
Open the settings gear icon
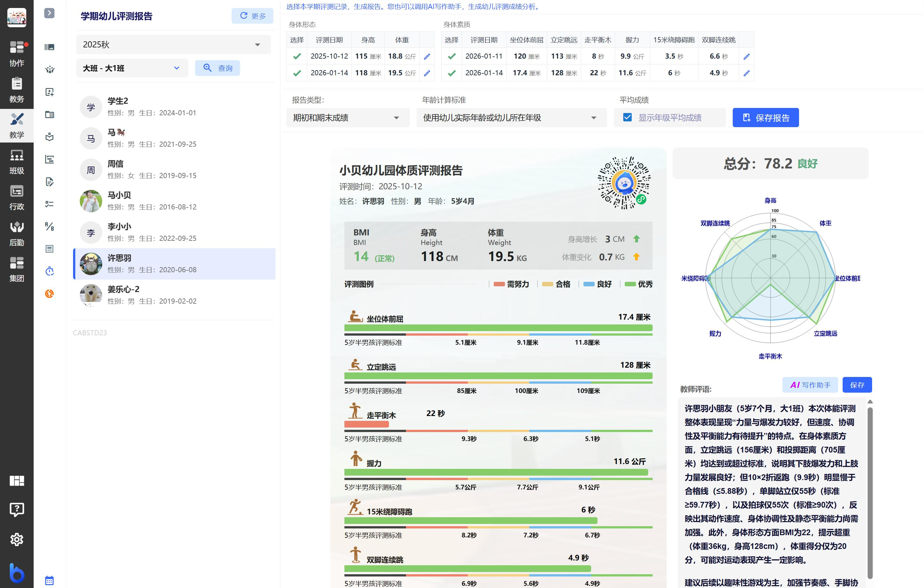tap(17, 540)
